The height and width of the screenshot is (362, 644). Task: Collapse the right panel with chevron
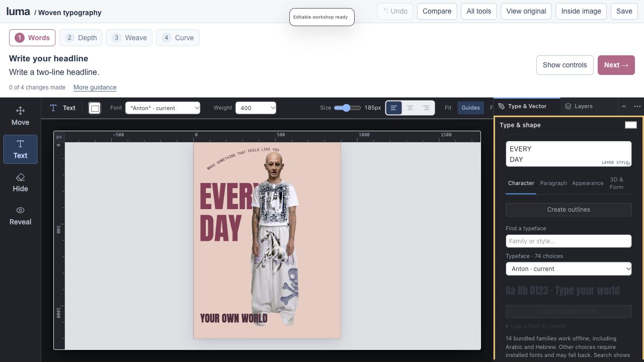coord(624,107)
